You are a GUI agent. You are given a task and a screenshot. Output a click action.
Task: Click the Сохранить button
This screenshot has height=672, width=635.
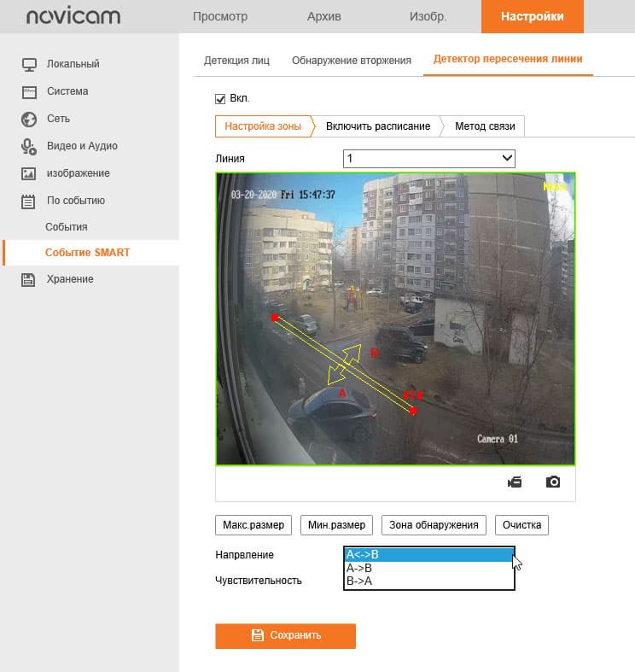pos(285,635)
